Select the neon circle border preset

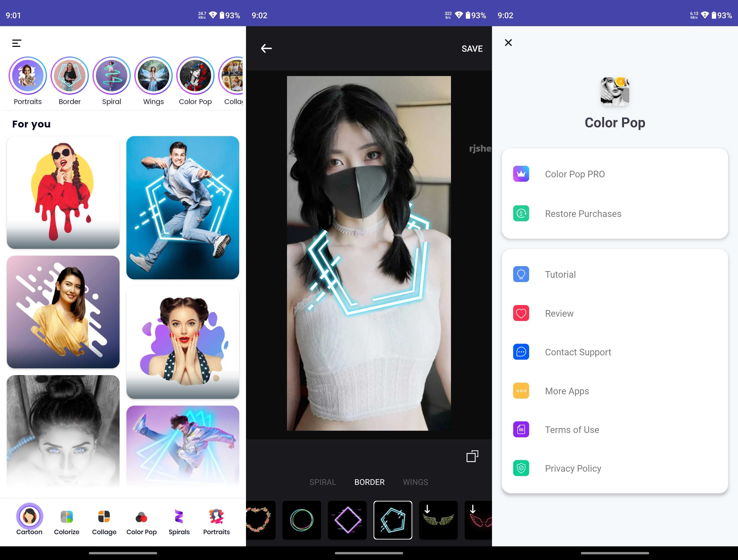(x=302, y=520)
